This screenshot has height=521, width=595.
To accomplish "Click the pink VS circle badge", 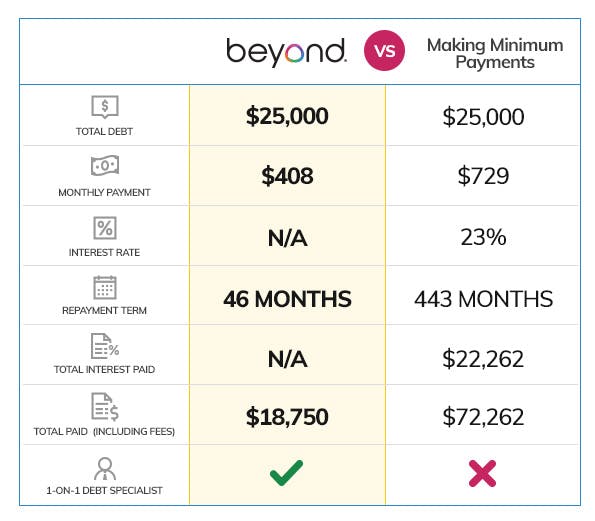I will 384,50.
